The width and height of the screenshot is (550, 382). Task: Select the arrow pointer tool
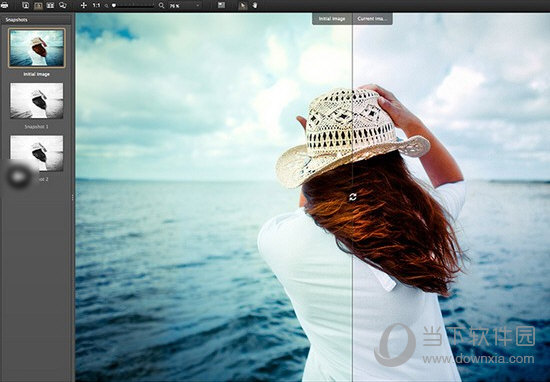242,5
